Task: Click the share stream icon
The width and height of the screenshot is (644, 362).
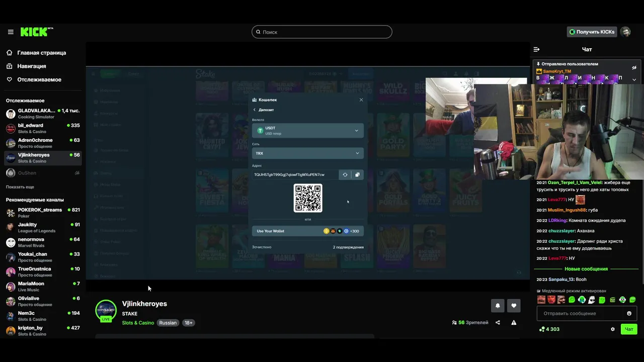Action: [498, 323]
